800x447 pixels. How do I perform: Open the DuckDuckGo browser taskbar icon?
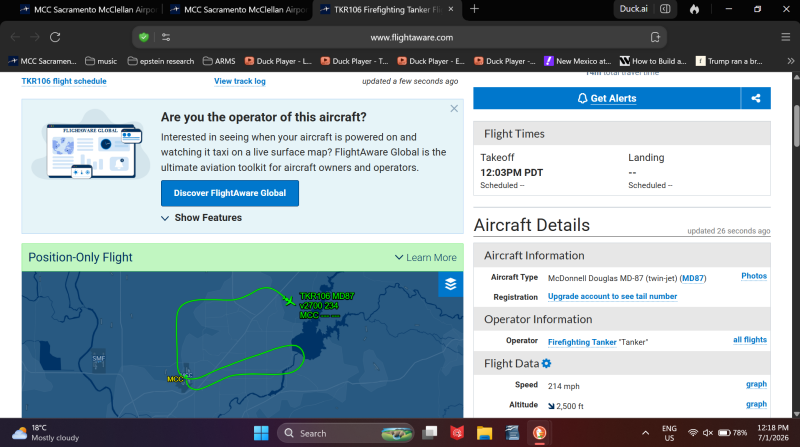click(x=539, y=433)
